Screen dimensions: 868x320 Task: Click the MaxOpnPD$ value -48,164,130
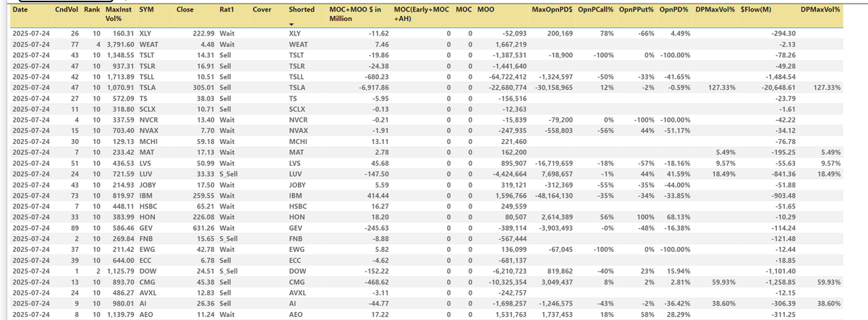pos(552,195)
